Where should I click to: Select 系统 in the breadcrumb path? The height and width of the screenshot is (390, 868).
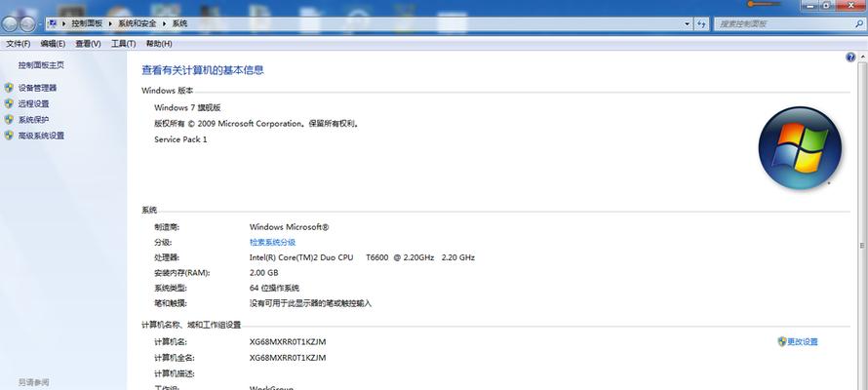coord(179,23)
